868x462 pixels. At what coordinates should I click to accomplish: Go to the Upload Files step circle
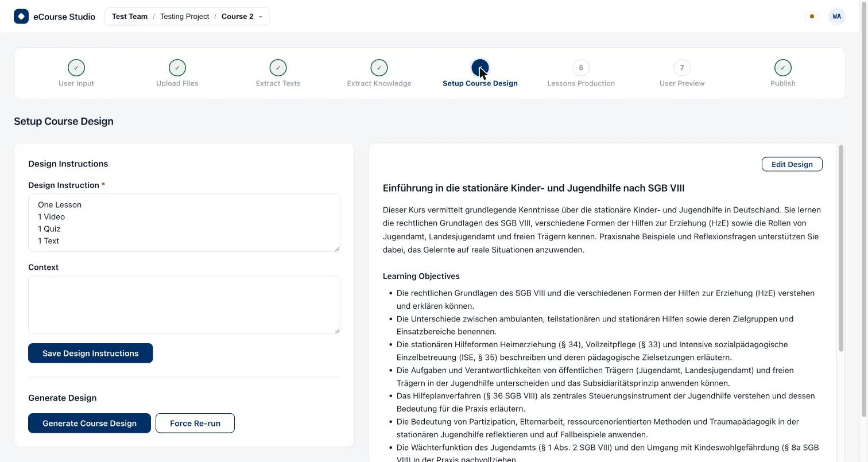click(177, 68)
